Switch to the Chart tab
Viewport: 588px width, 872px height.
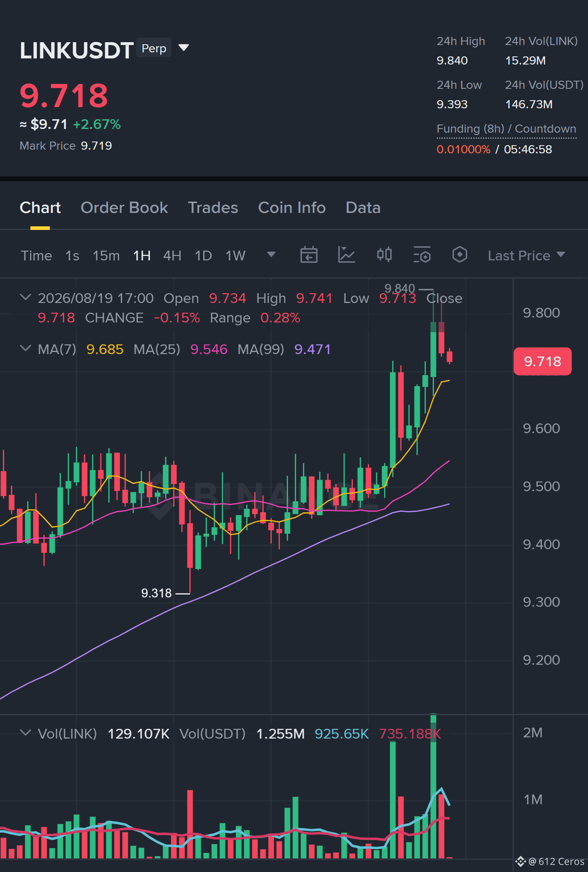click(40, 208)
